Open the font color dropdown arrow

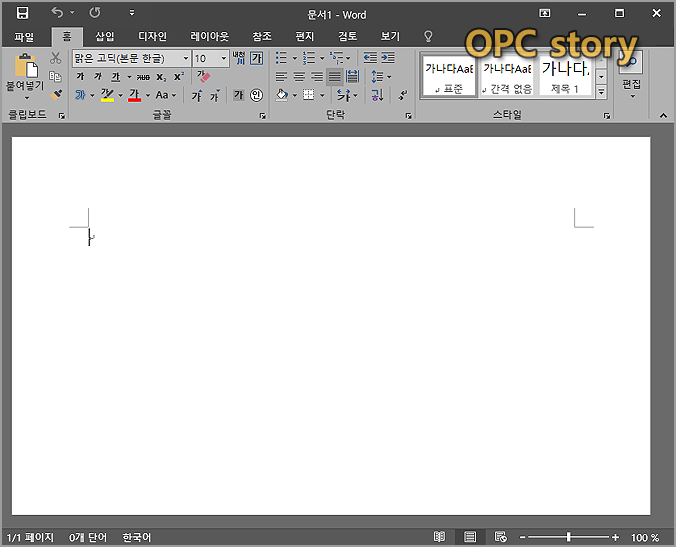[x=147, y=95]
